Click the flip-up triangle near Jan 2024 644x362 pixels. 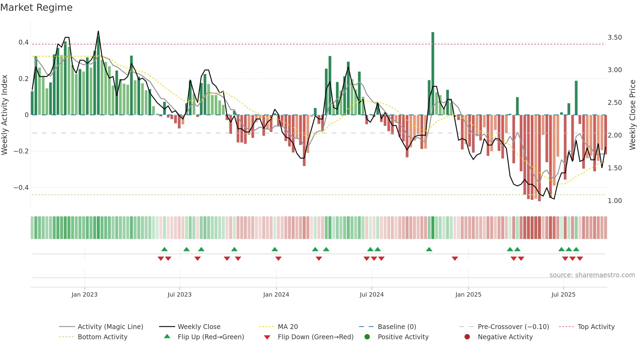(275, 249)
